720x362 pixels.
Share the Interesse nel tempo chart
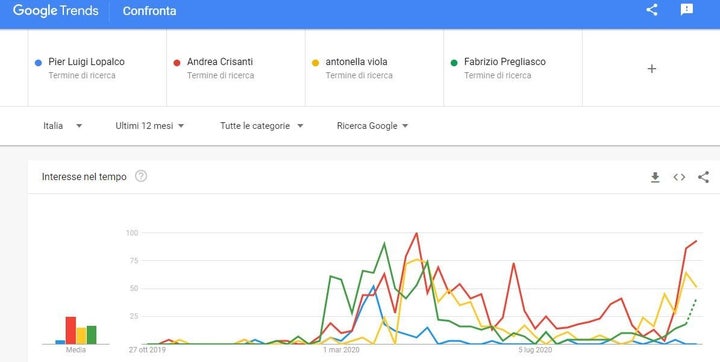(x=703, y=177)
